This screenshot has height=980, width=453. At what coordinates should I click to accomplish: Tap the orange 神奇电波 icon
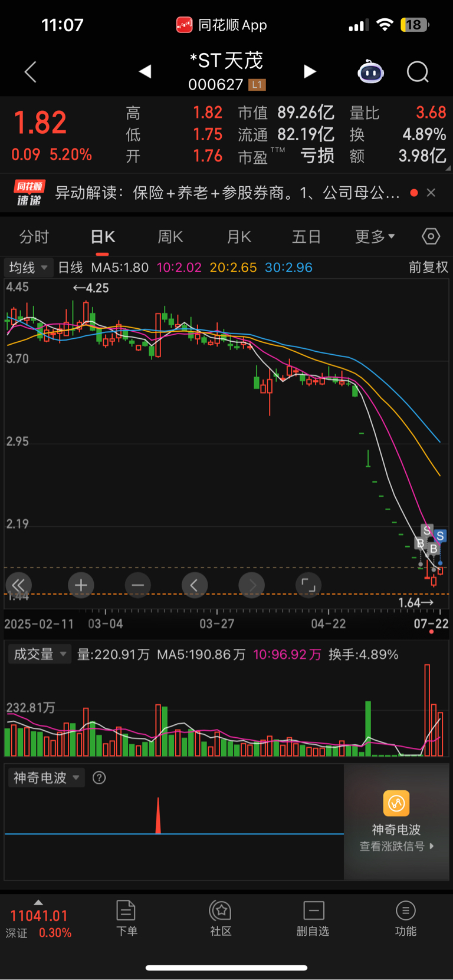[x=396, y=803]
